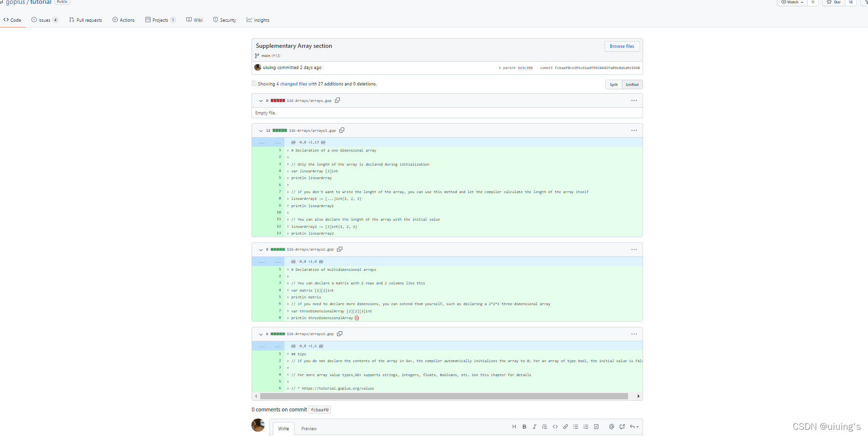Apply italic formatting in comment editor

pos(534,427)
